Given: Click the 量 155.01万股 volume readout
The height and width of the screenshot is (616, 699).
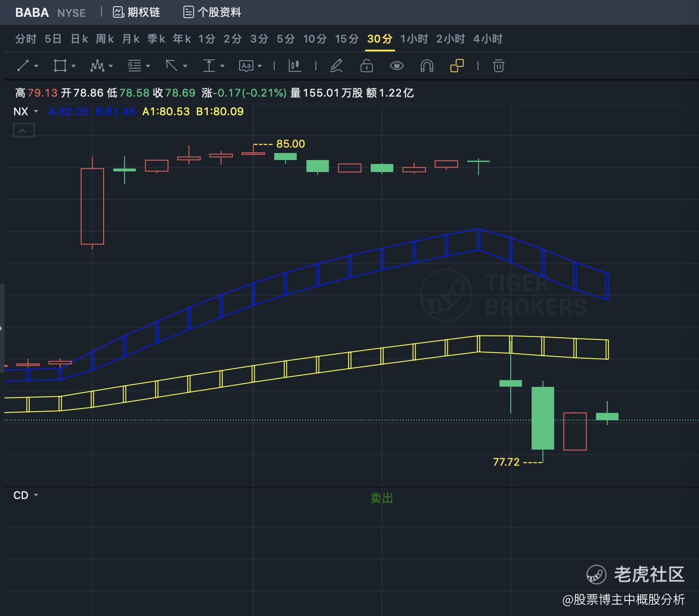Looking at the screenshot, I should (326, 93).
